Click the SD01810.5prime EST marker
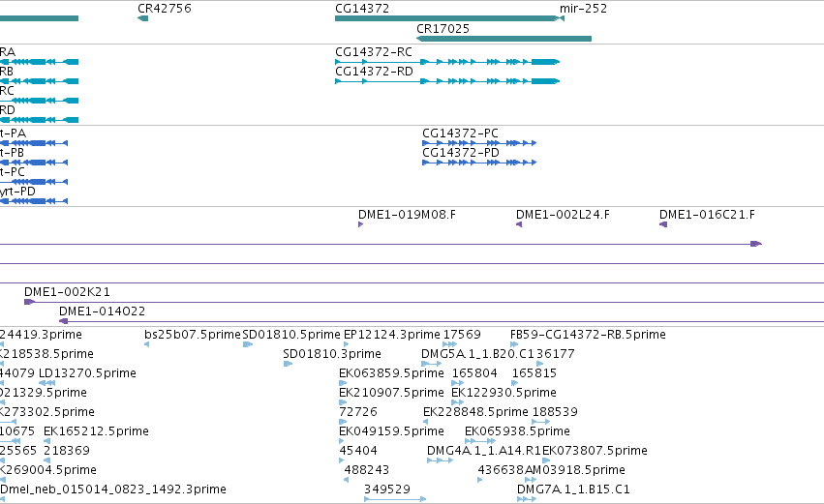824x504 pixels. 248,344
